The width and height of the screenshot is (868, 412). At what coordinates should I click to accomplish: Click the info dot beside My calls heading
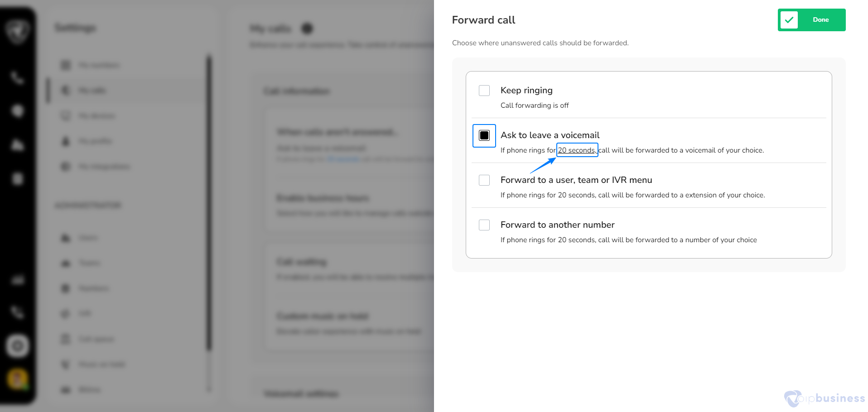pyautogui.click(x=307, y=29)
